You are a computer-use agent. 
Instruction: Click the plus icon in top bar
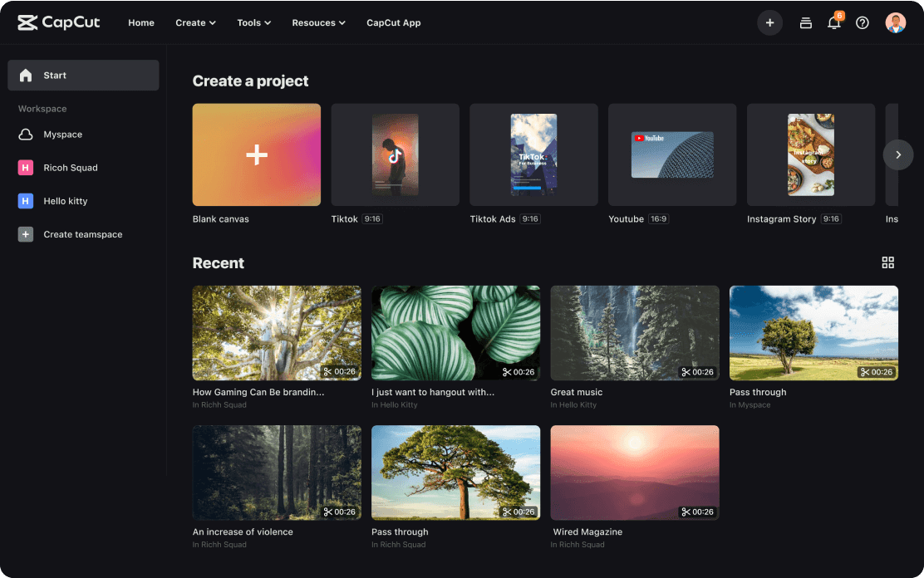769,22
